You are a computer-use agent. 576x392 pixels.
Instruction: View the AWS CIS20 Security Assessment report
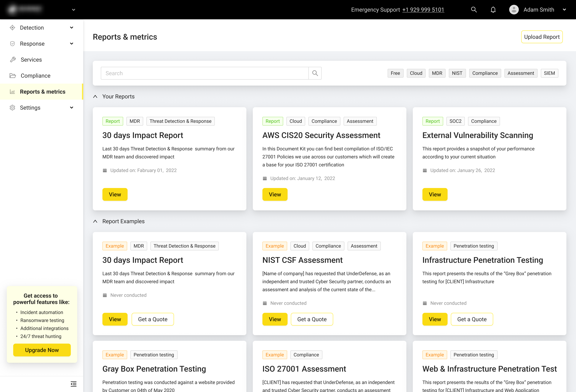click(x=275, y=194)
